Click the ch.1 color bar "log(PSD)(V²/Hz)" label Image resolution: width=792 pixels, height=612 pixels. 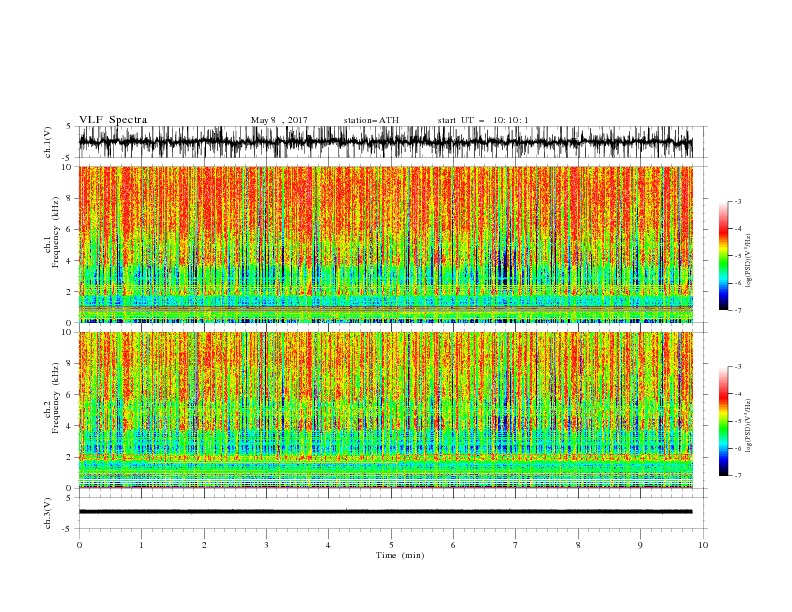[750, 261]
